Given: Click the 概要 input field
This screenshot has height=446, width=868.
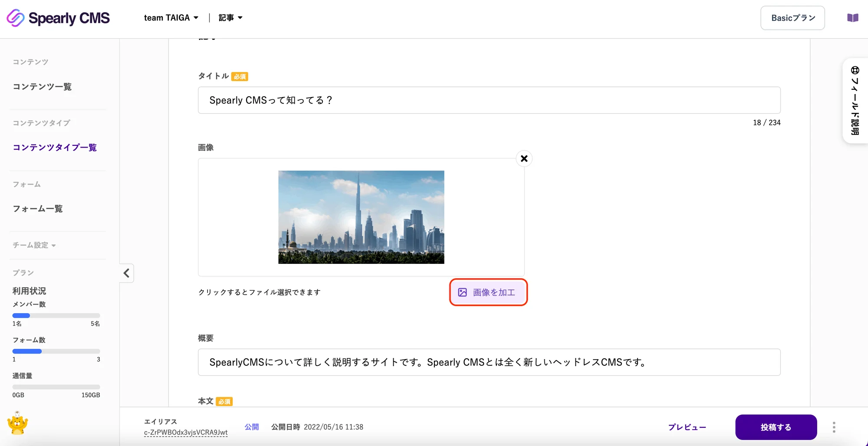Looking at the screenshot, I should (x=489, y=362).
